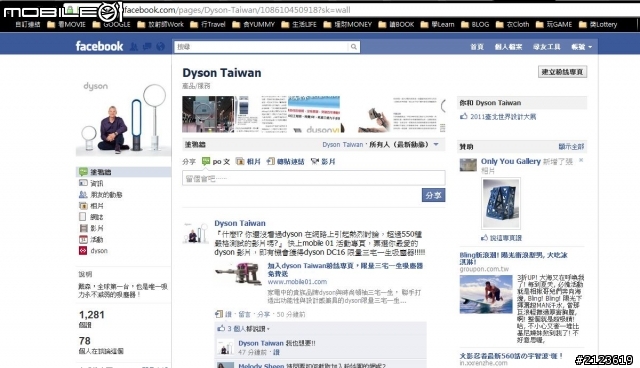Open notifications globe icon in header

click(160, 47)
